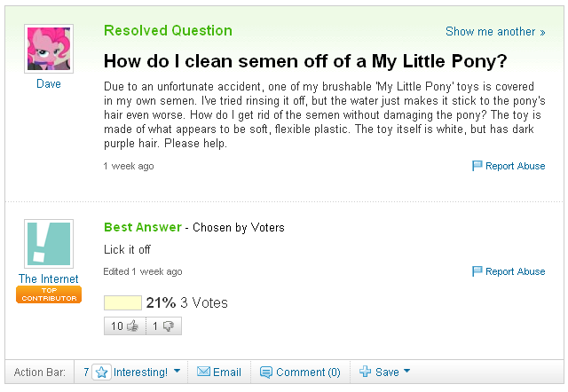The image size is (568, 392).
Task: Click the Save plus icon
Action: 364,372
